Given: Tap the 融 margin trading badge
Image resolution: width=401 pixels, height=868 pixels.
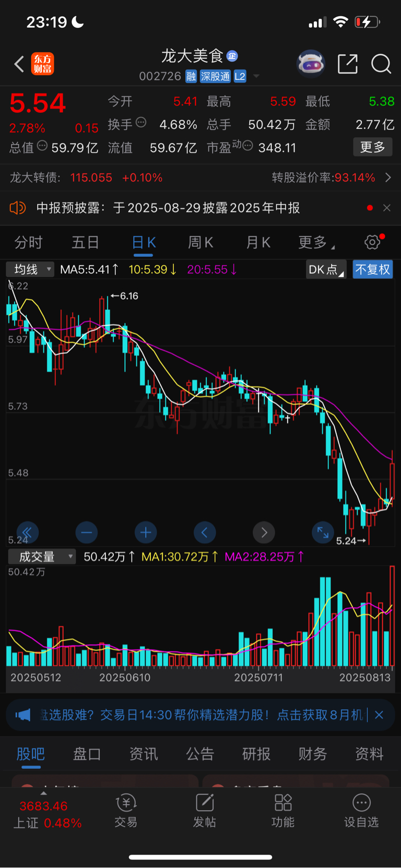Looking at the screenshot, I should point(191,77).
